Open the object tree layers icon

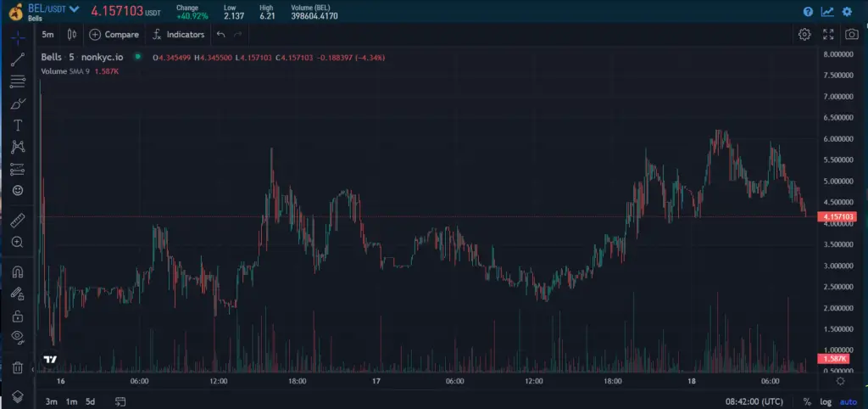click(18, 396)
